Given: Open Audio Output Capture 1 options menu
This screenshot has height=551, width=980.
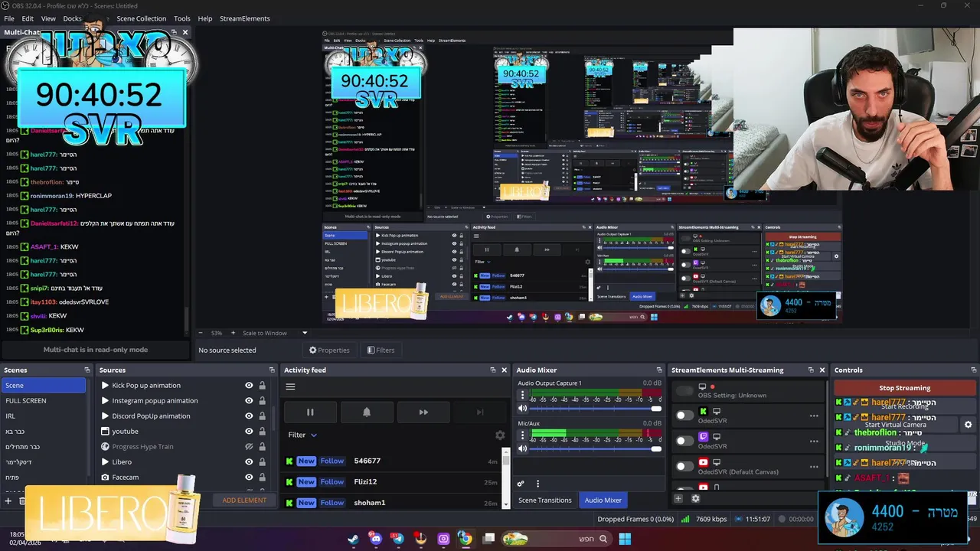Looking at the screenshot, I should 523,396.
